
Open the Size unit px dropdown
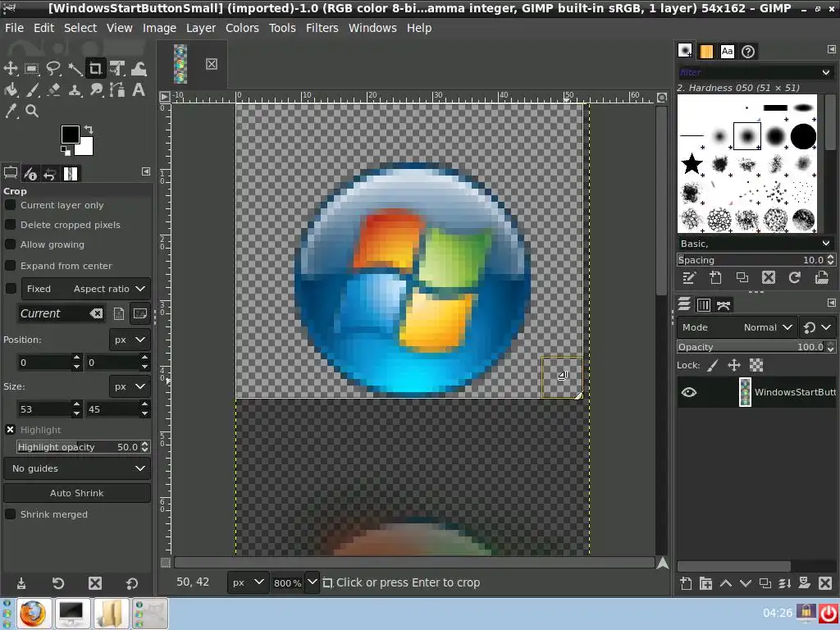130,386
